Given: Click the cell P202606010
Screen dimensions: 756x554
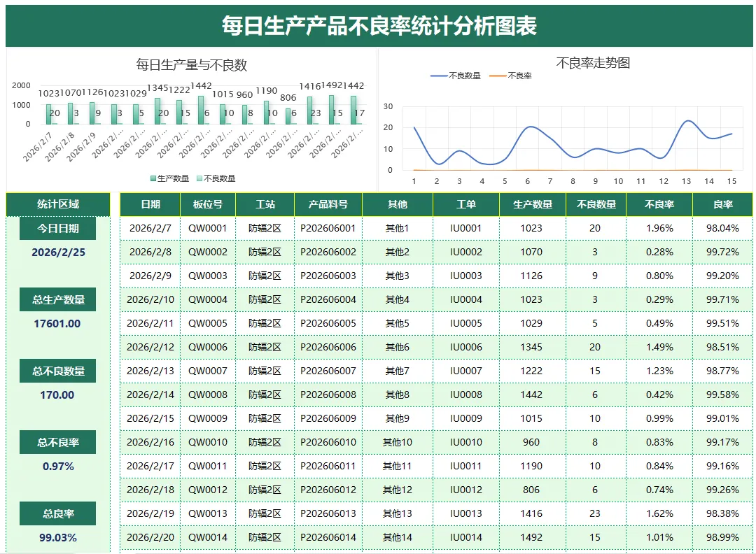Looking at the screenshot, I should click(328, 442).
